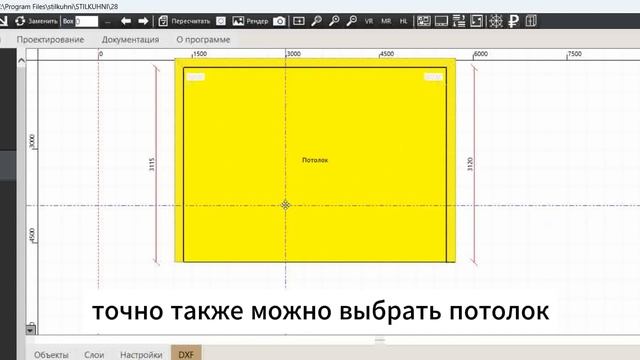Click the 3000 mark on the left ruler
640x360 pixels.
point(32,141)
